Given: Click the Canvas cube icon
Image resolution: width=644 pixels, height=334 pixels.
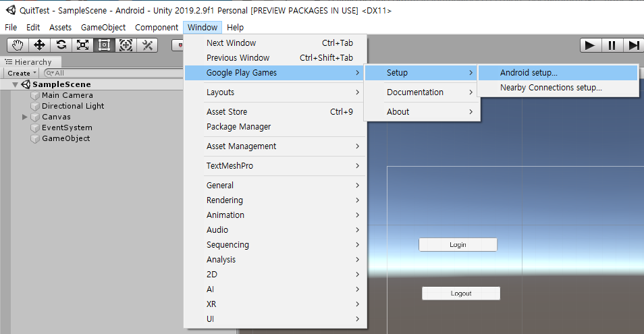Looking at the screenshot, I should coord(35,117).
